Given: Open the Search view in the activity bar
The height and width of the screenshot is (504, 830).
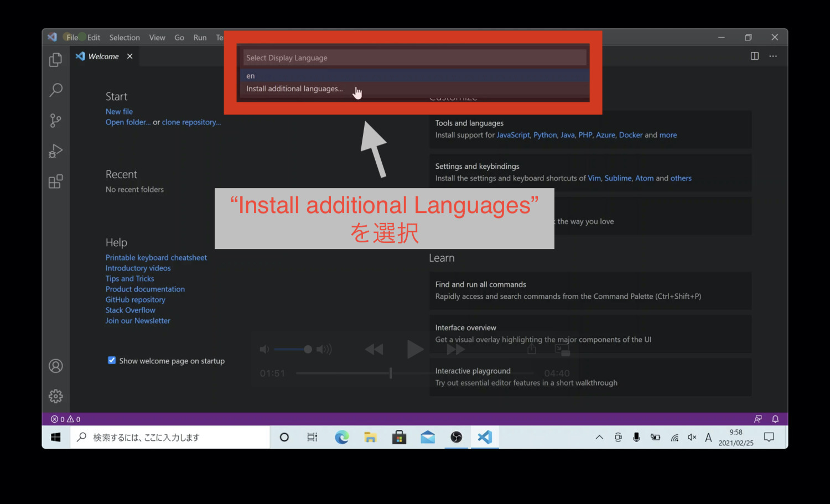Looking at the screenshot, I should tap(55, 90).
